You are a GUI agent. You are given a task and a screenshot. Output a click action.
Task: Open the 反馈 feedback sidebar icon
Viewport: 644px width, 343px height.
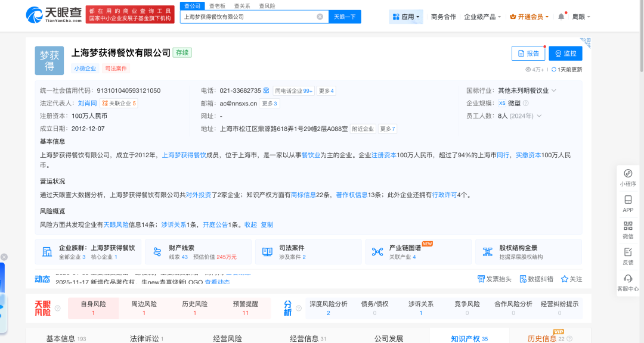click(x=628, y=255)
